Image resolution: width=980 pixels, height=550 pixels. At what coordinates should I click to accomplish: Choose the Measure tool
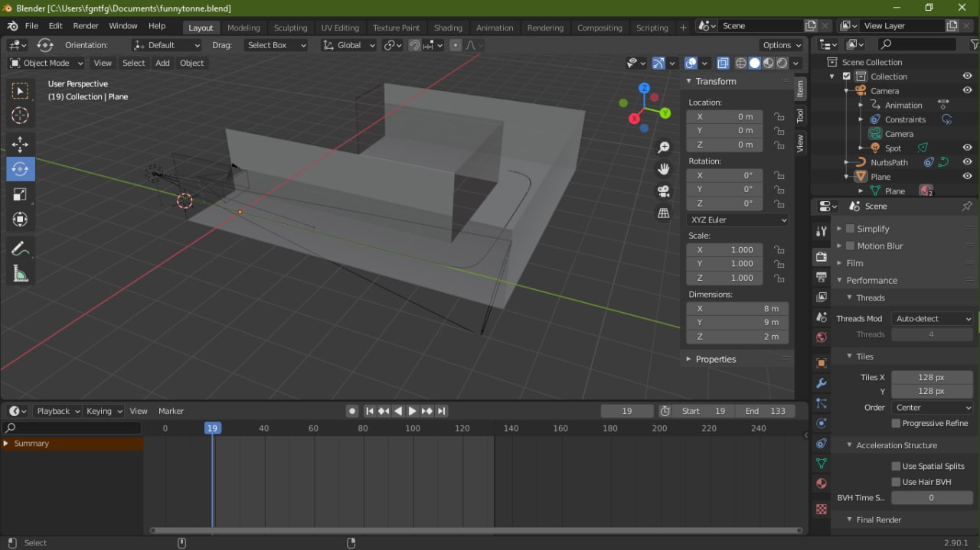21,273
